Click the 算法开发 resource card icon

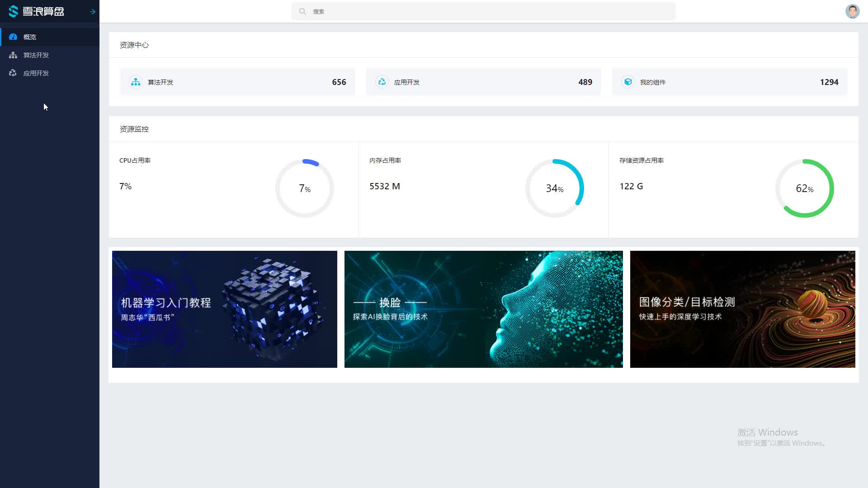[136, 82]
